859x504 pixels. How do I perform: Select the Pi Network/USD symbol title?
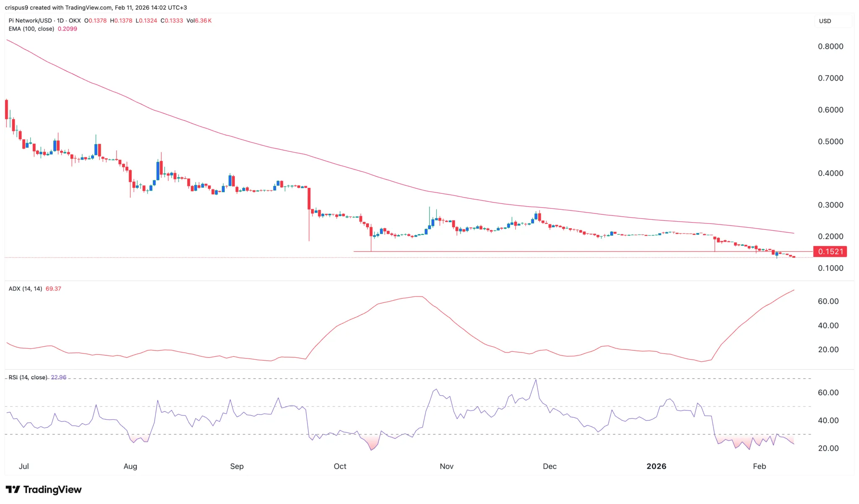pyautogui.click(x=30, y=21)
